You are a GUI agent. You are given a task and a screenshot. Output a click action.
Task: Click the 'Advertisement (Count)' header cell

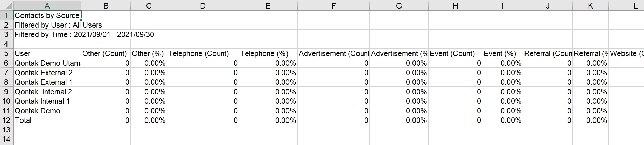click(x=333, y=54)
